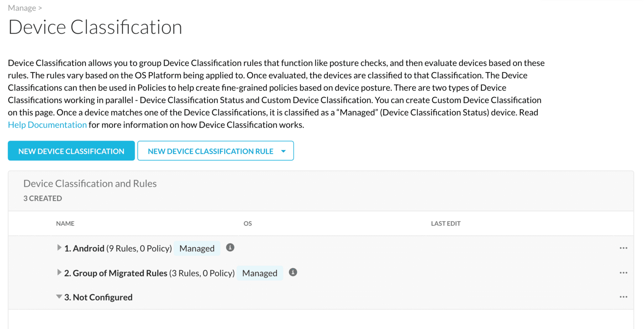This screenshot has width=644, height=329.
Task: Click the three-dot menu on Not Configured row
Action: pos(623,297)
